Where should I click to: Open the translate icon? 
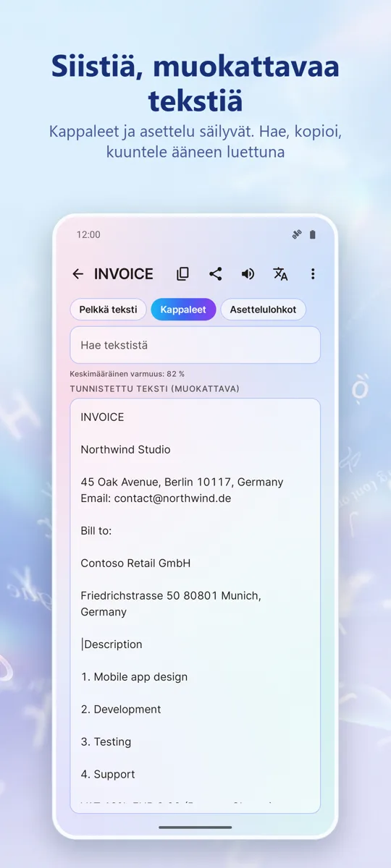[280, 273]
